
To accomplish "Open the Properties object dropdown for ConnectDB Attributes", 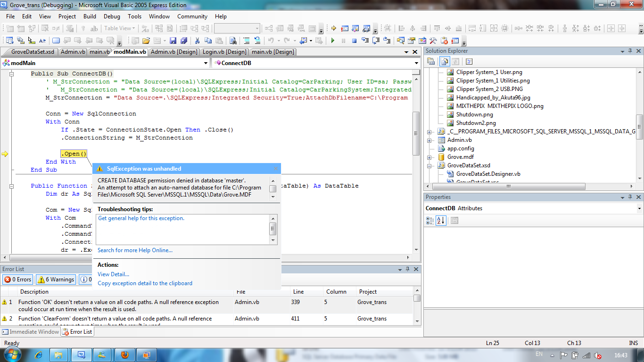I will [639, 208].
